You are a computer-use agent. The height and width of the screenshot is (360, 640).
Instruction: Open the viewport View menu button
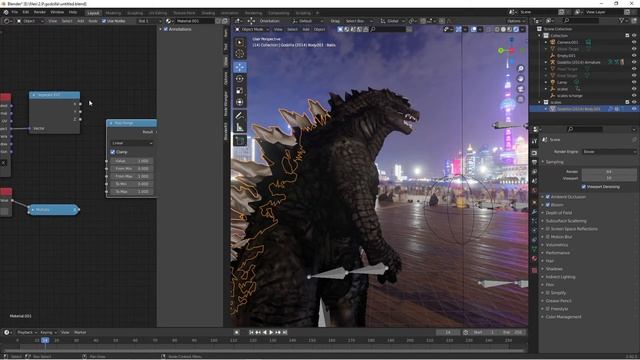click(278, 29)
